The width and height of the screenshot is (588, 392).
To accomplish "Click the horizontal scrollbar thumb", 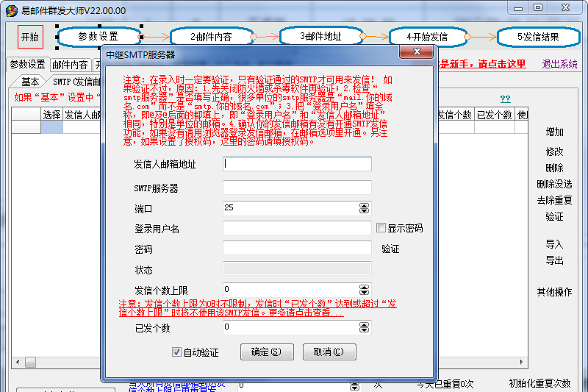I will (30, 362).
